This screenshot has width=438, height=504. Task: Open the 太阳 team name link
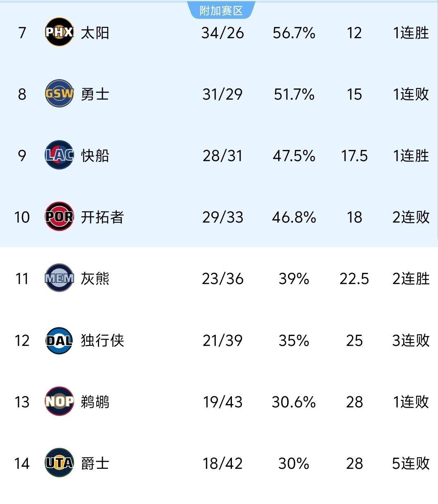(x=95, y=33)
